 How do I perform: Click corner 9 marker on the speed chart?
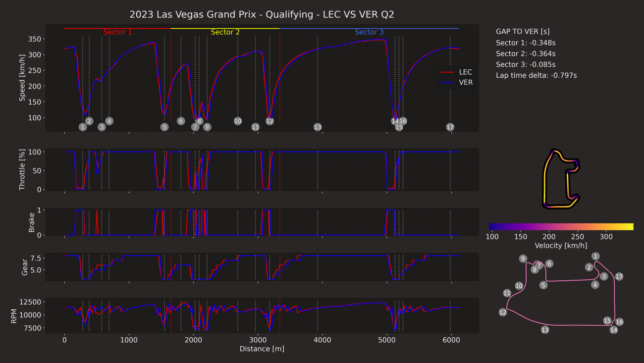(x=207, y=127)
